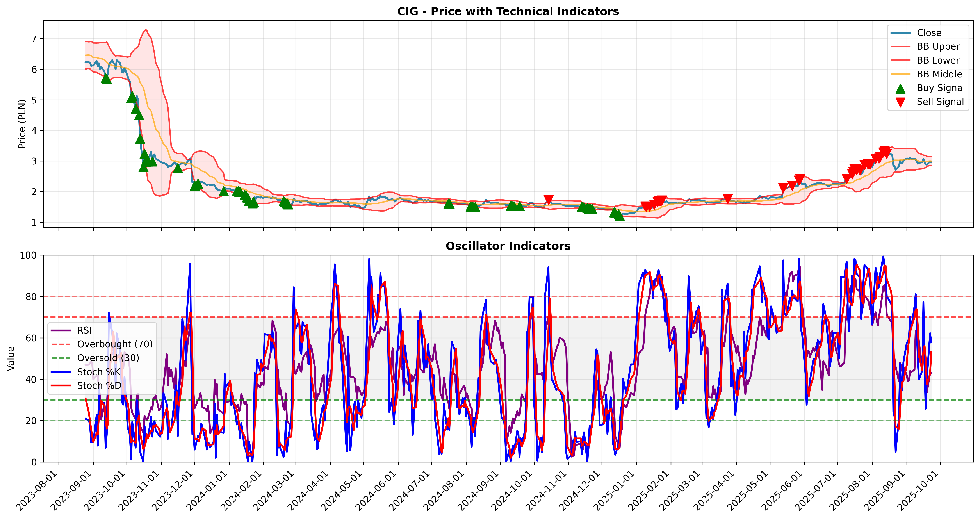Click the orange BB Middle legend line swatch
This screenshot has height=519, width=980.
[x=900, y=74]
